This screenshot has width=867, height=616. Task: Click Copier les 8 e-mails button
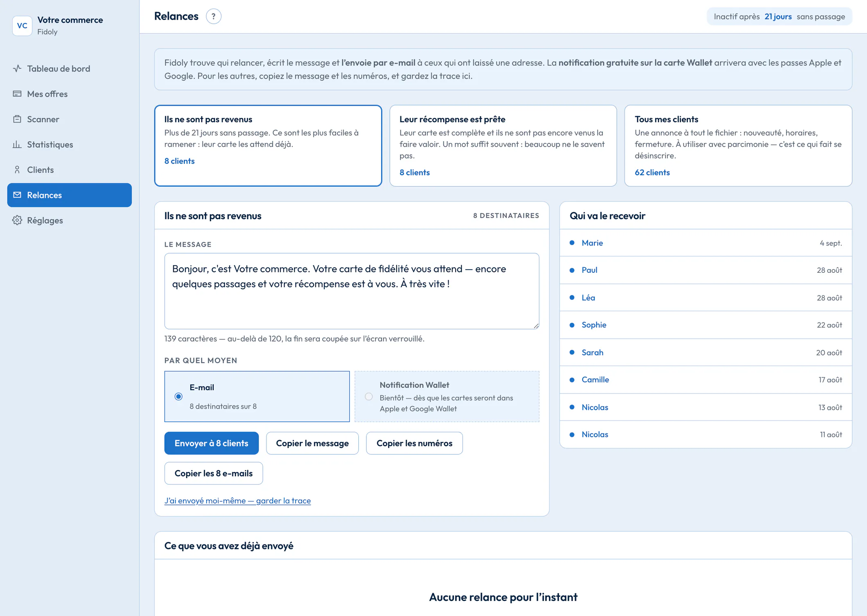[213, 473]
